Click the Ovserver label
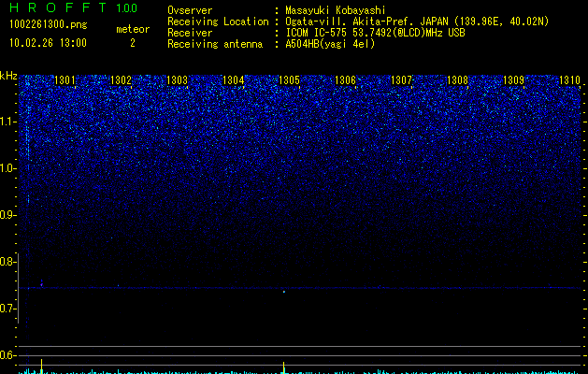 pyautogui.click(x=190, y=10)
